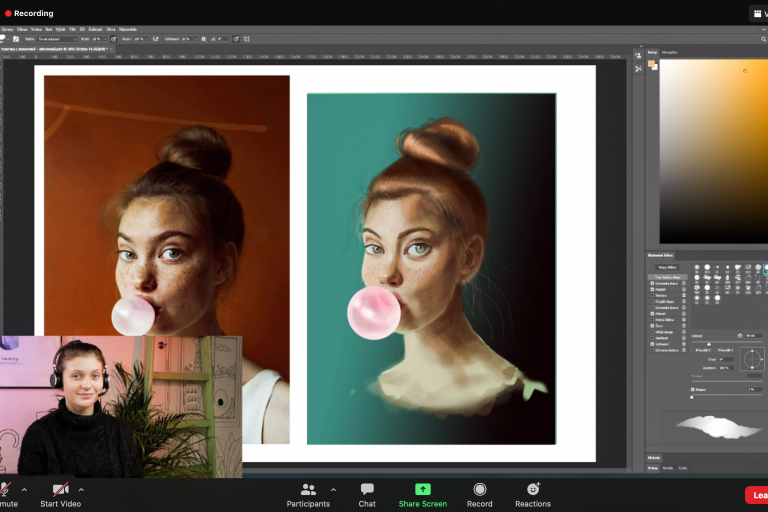
Task: Click the brush angle and roundness dial
Action: (752, 357)
